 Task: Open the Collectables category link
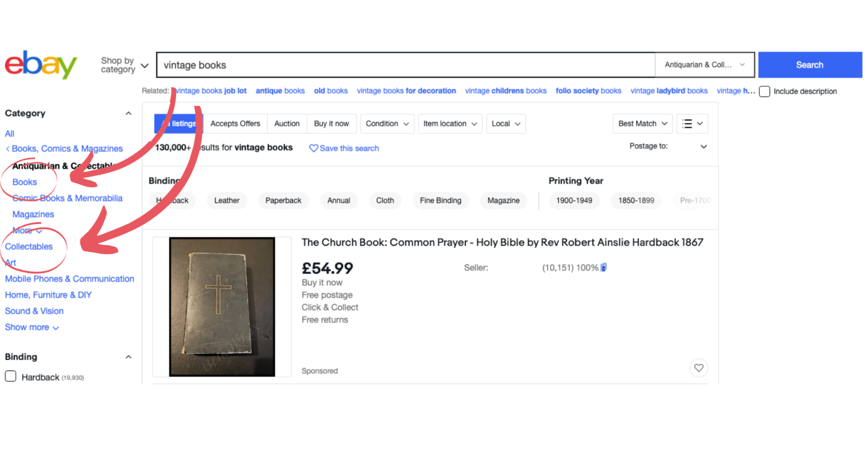28,246
